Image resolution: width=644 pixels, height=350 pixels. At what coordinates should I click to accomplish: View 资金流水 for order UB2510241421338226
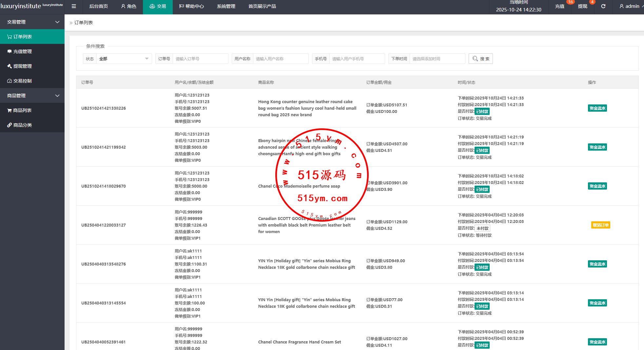point(597,108)
